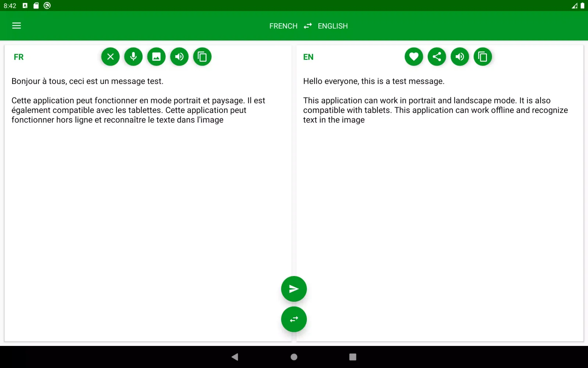Tap 'Bonjour à tous, ceci est un message test.'
Image resolution: width=588 pixels, height=368 pixels.
coord(87,81)
